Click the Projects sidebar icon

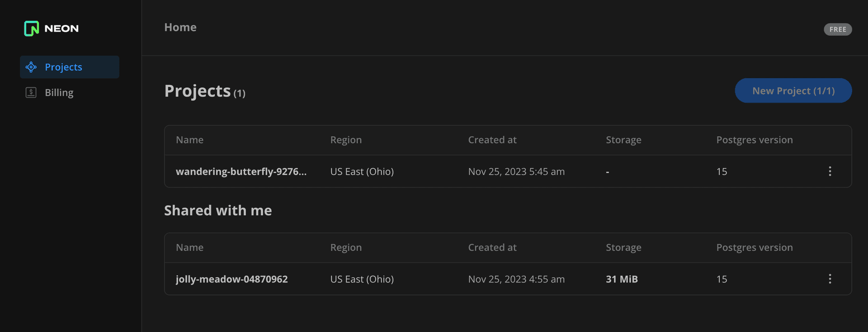31,67
